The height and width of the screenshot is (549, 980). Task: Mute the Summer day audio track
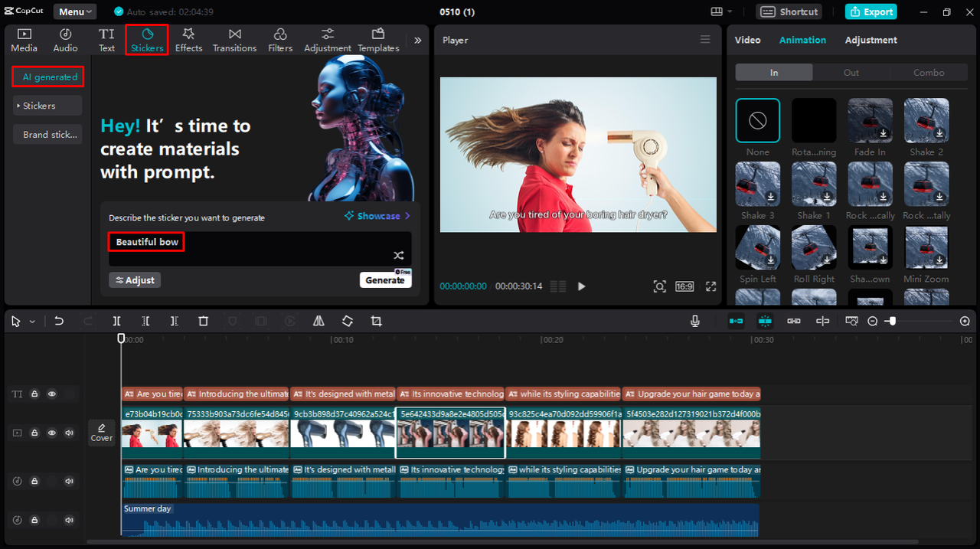pos(70,521)
